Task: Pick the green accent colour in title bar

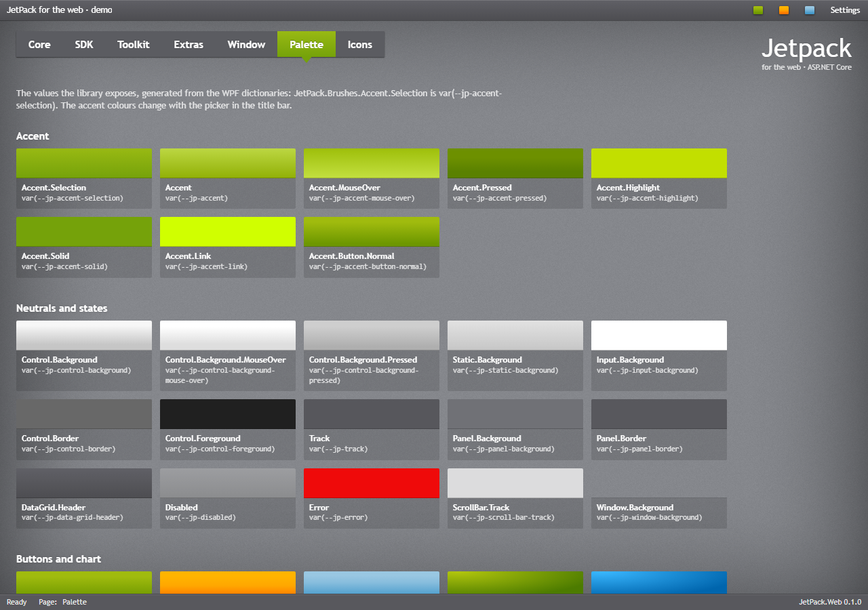Action: pos(758,10)
